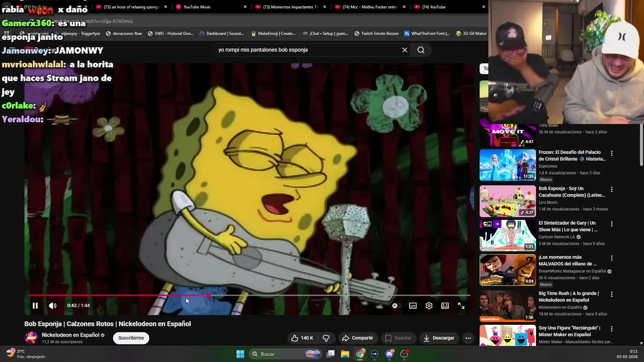Click the taskbar Buscar search box
Screen dimensions: 644x362
285,354
